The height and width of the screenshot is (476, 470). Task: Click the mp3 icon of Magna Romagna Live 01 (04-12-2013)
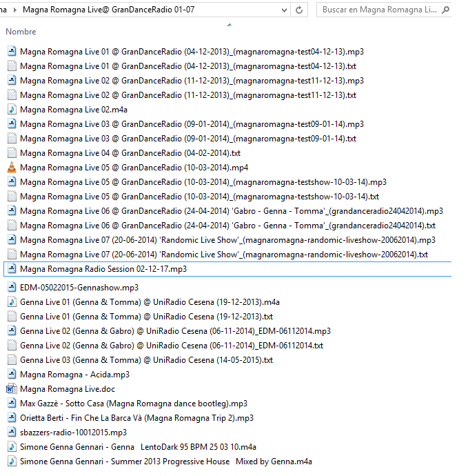click(x=12, y=51)
